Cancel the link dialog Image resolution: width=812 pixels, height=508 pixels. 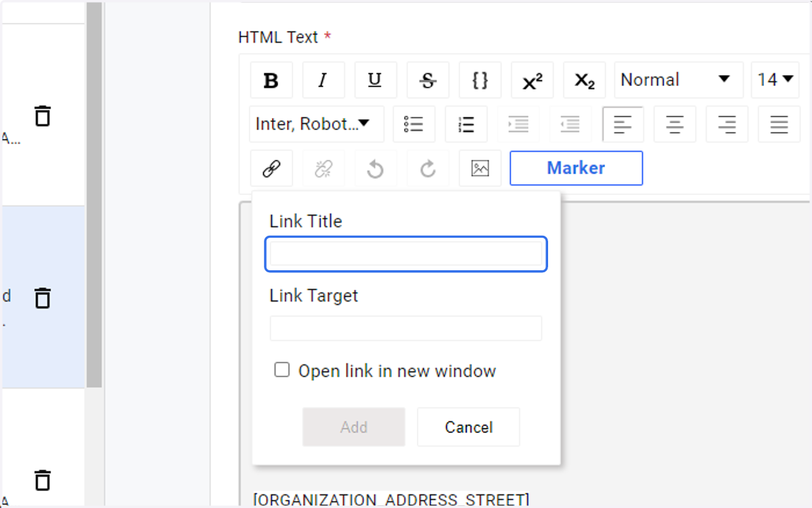coord(468,427)
